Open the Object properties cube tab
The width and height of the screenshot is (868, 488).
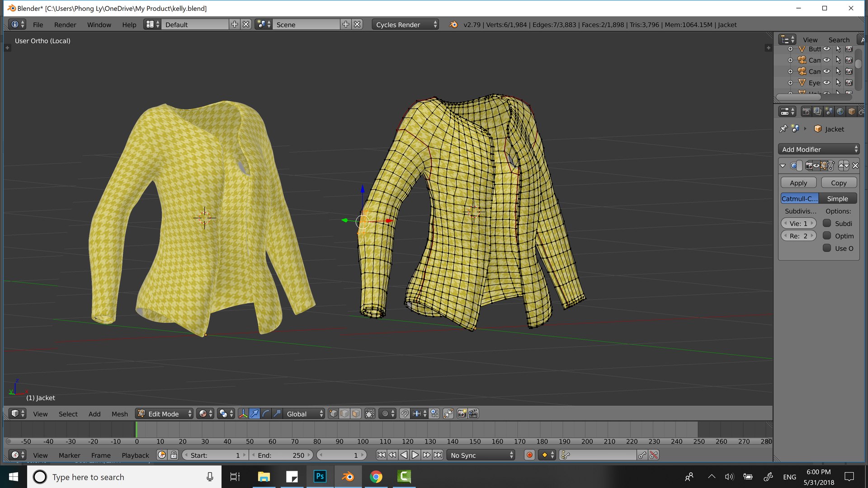pyautogui.click(x=852, y=112)
